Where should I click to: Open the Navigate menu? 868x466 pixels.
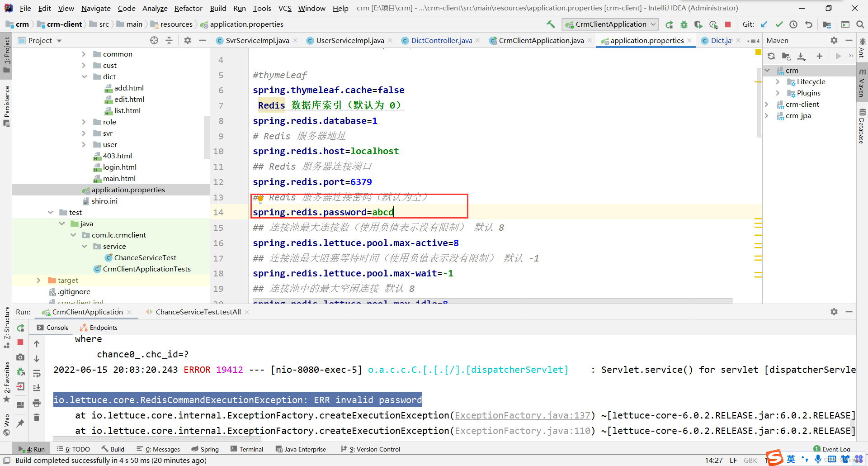[96, 8]
